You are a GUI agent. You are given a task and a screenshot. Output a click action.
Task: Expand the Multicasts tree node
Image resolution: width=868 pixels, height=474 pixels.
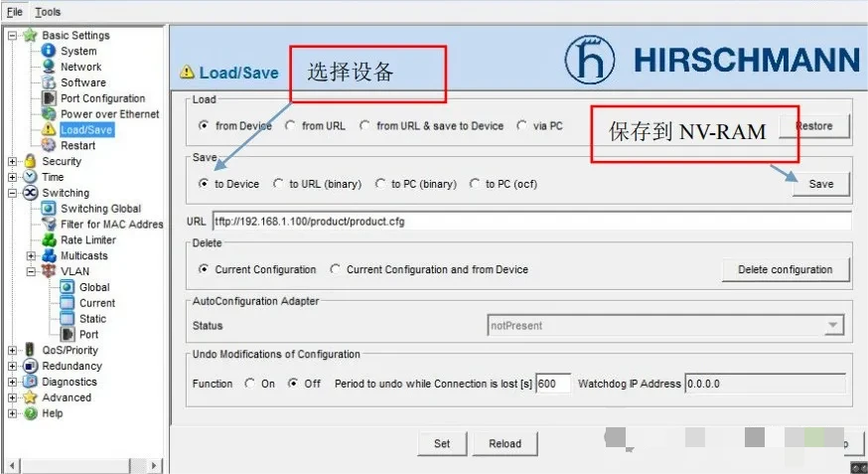pos(31,255)
